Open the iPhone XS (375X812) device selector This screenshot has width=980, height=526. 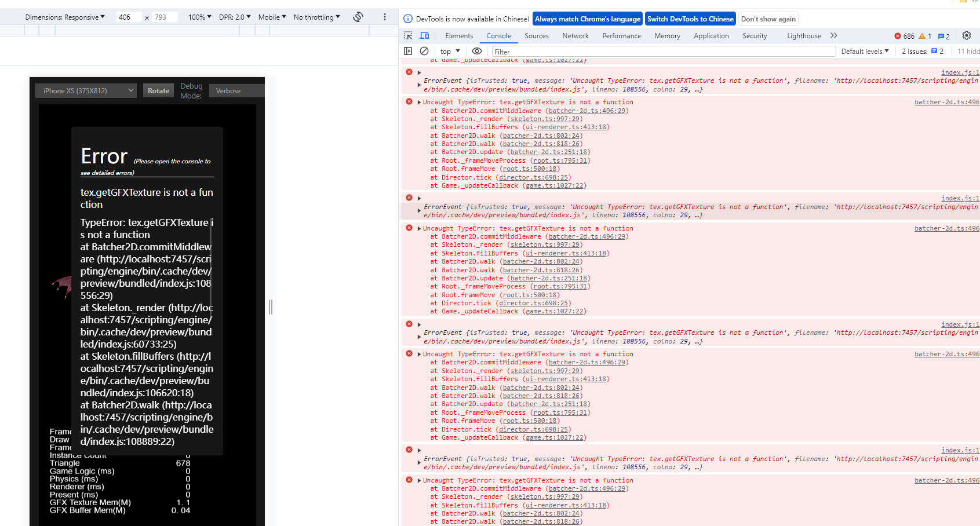(x=86, y=91)
